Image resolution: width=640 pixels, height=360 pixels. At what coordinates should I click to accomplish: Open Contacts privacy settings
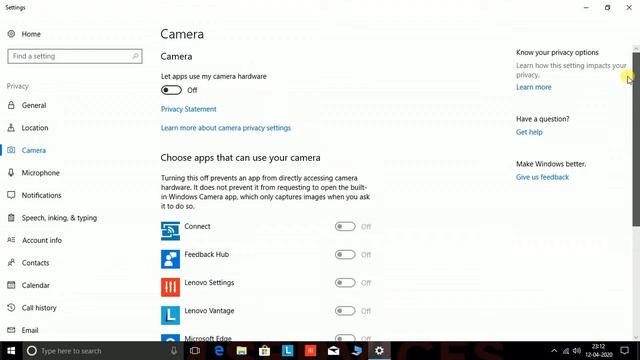tap(35, 262)
